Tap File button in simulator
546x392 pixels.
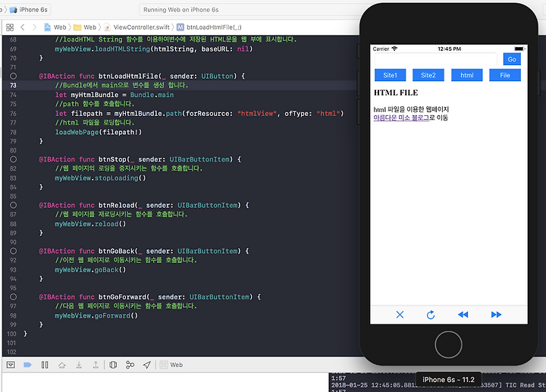[x=504, y=75]
